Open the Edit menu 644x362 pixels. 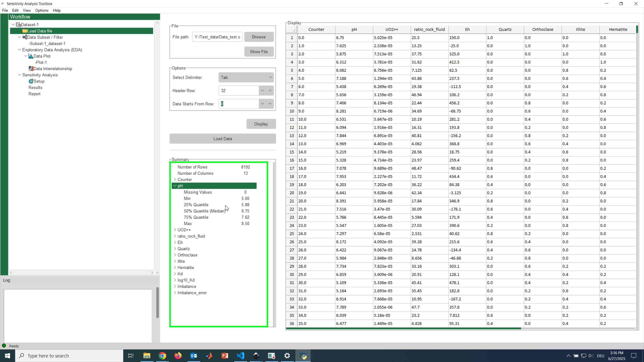pos(15,10)
